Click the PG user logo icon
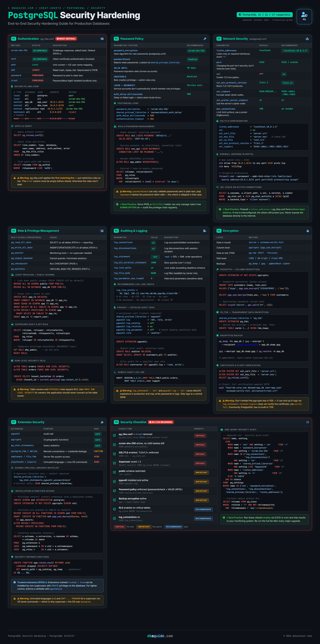 tap(304, 15)
